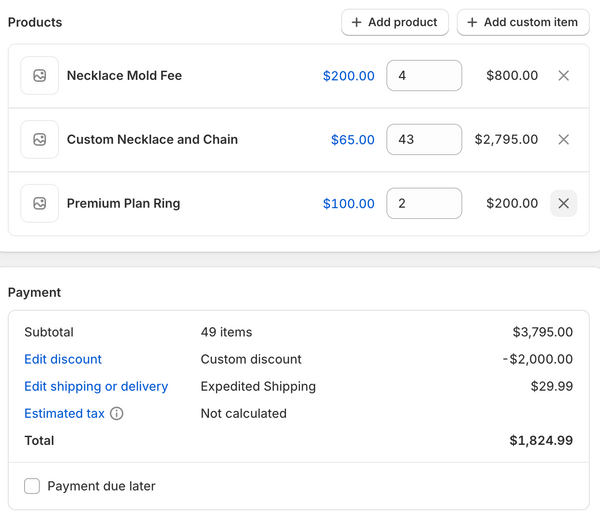
Task: Select the 49 items text
Action: point(227,332)
